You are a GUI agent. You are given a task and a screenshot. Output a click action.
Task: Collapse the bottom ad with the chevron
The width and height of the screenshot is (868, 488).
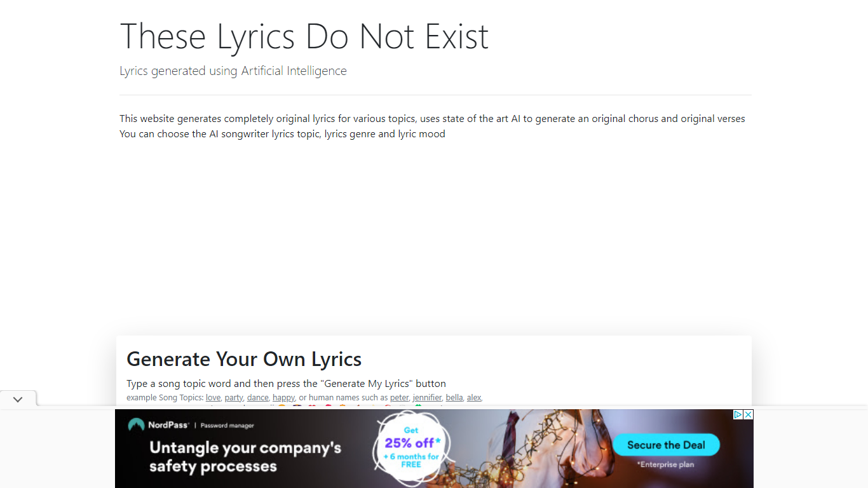pos(18,400)
